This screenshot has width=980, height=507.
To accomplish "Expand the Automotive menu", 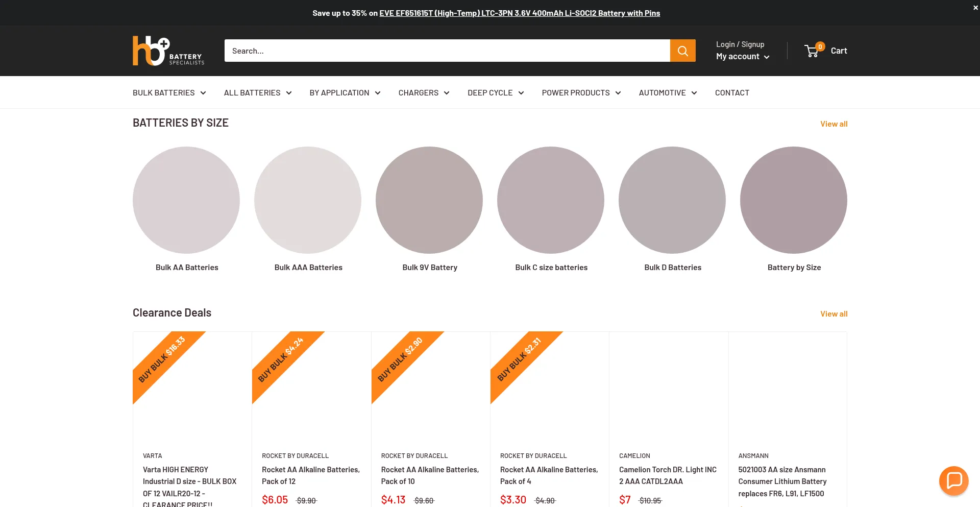I will click(x=668, y=92).
